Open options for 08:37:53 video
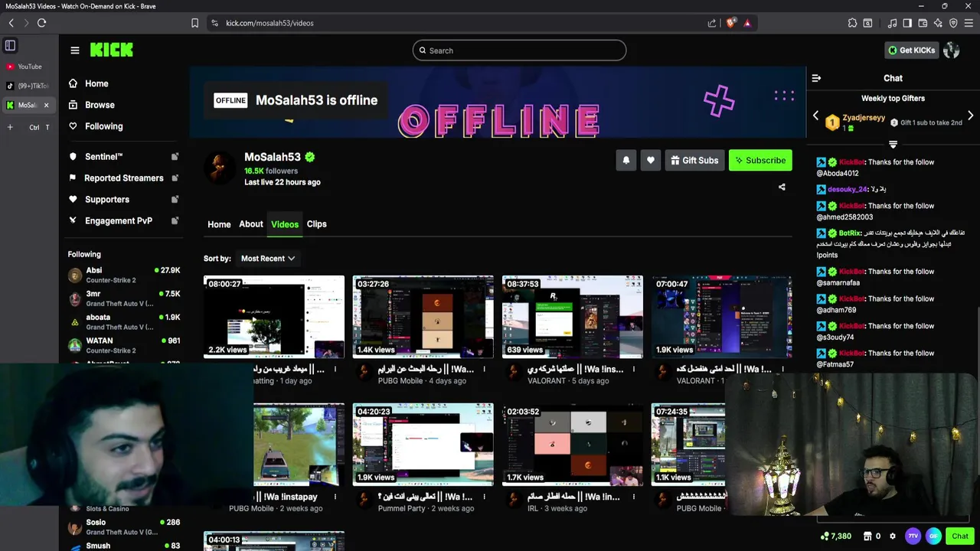This screenshot has height=551, width=980. tap(633, 369)
